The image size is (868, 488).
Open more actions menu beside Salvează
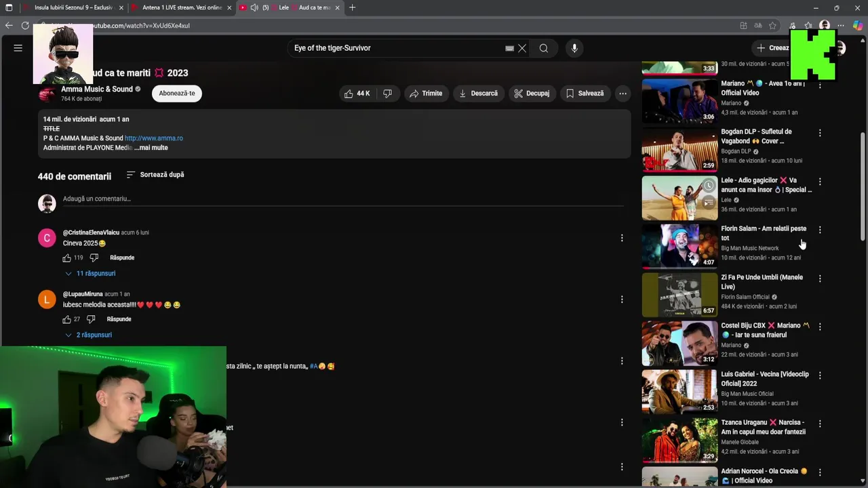[x=623, y=94]
